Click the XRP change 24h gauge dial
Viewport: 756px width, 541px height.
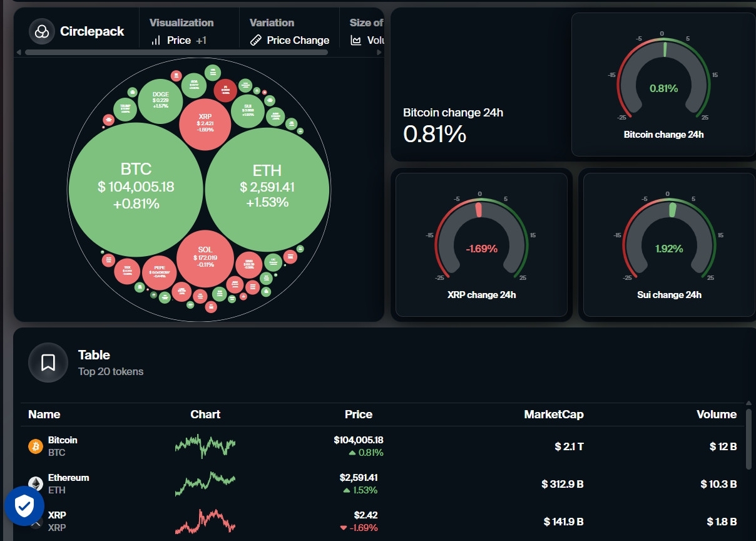tap(481, 239)
